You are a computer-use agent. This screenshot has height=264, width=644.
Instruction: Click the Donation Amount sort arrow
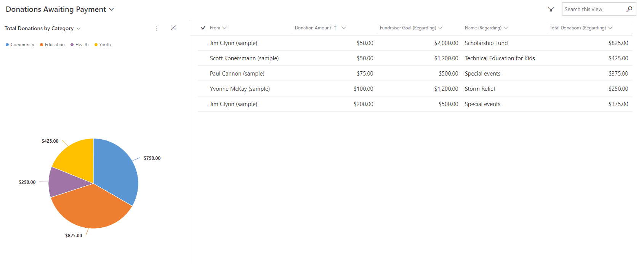click(x=335, y=28)
